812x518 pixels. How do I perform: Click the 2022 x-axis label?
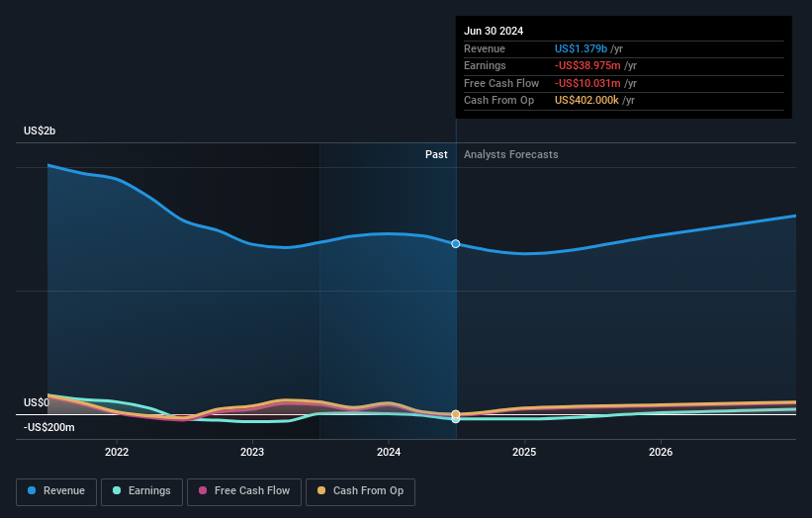[x=117, y=452]
